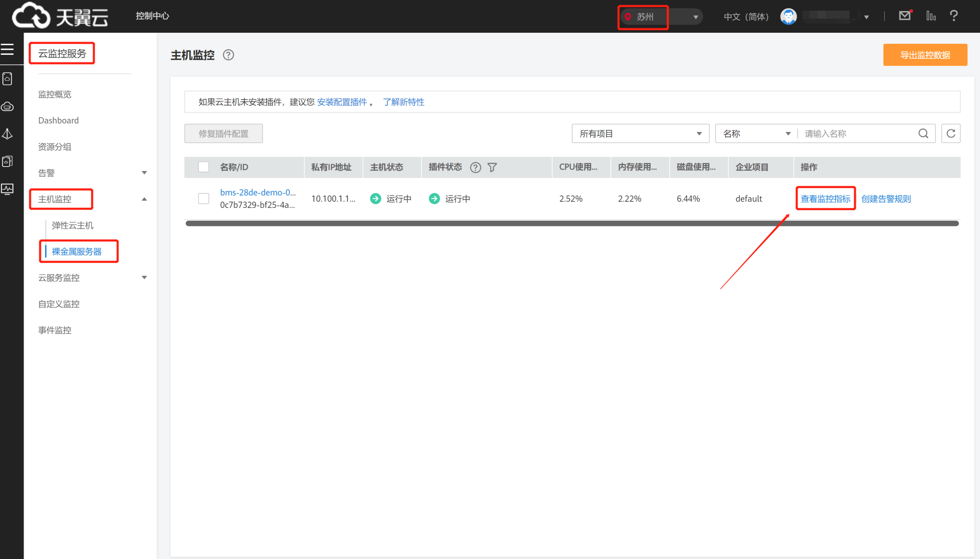980x559 pixels.
Task: Select 弹性云主机 in sidebar
Action: [73, 225]
